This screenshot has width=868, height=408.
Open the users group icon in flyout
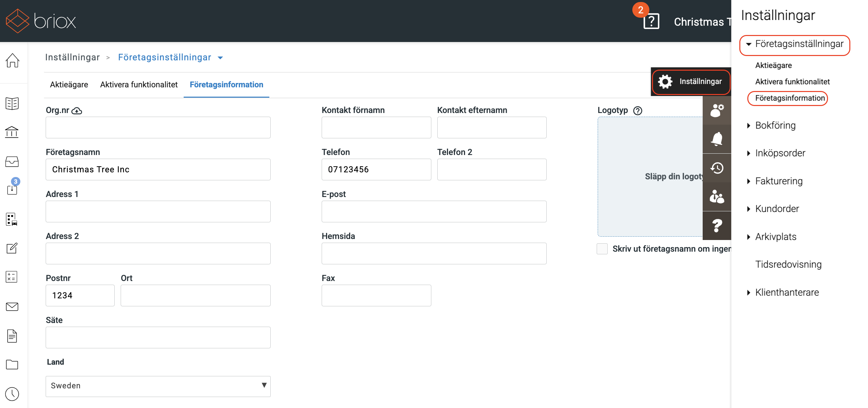point(717,196)
